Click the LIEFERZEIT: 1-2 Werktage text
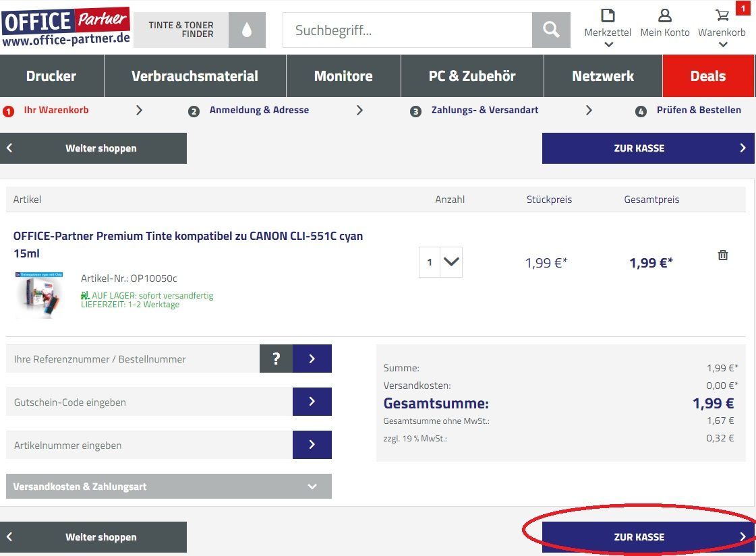 click(130, 305)
